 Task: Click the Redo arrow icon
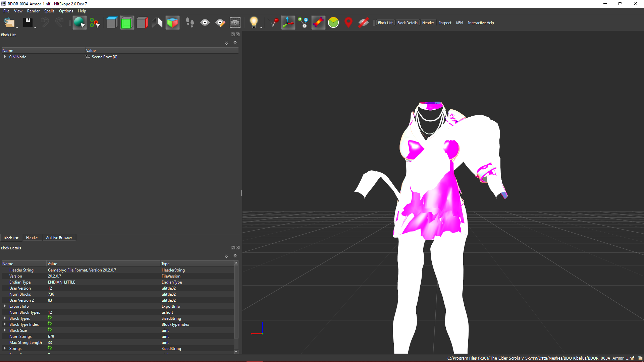pos(59,23)
